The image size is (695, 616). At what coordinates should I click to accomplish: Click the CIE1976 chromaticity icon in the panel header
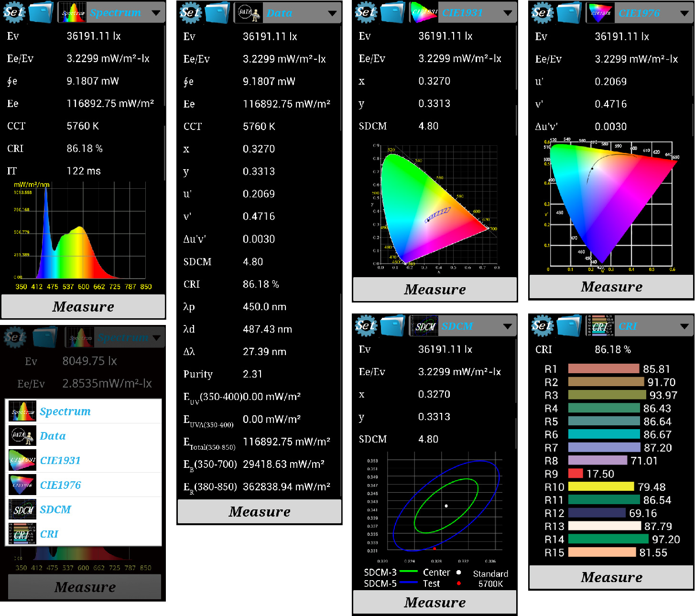pyautogui.click(x=600, y=13)
